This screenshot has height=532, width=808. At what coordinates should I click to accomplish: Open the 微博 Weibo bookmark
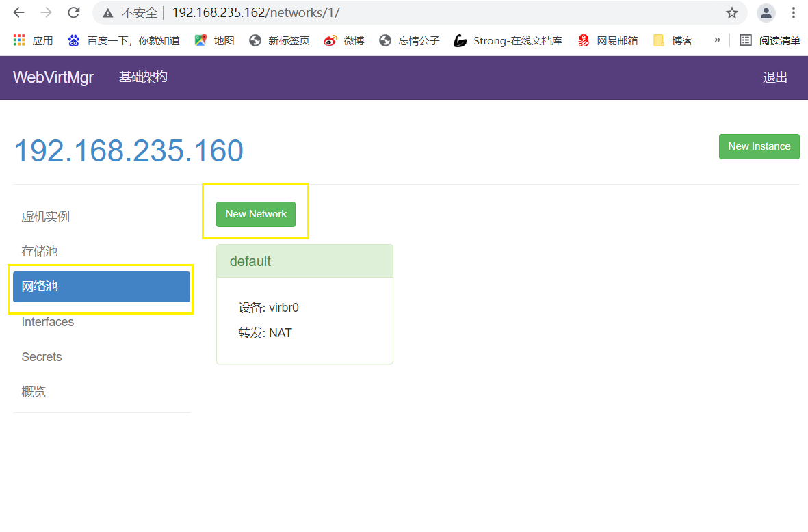click(x=343, y=40)
